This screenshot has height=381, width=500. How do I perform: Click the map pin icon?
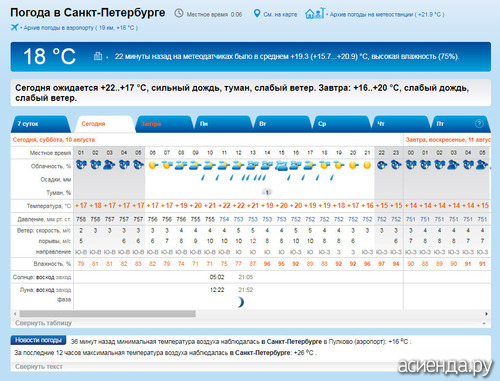257,14
